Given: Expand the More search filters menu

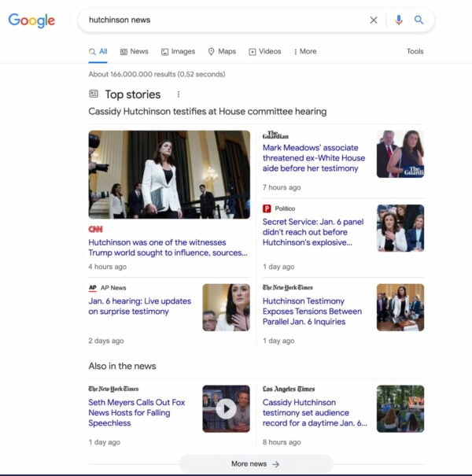Looking at the screenshot, I should (304, 52).
